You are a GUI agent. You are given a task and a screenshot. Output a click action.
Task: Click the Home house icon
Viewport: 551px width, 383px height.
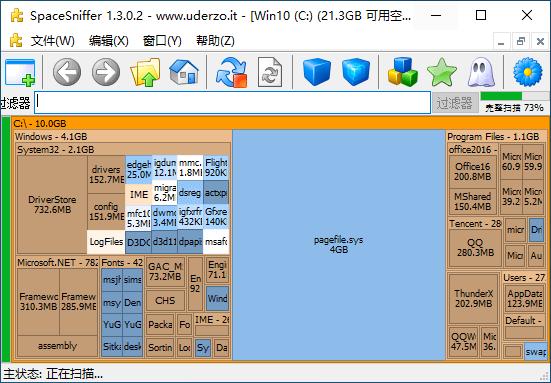pos(184,72)
